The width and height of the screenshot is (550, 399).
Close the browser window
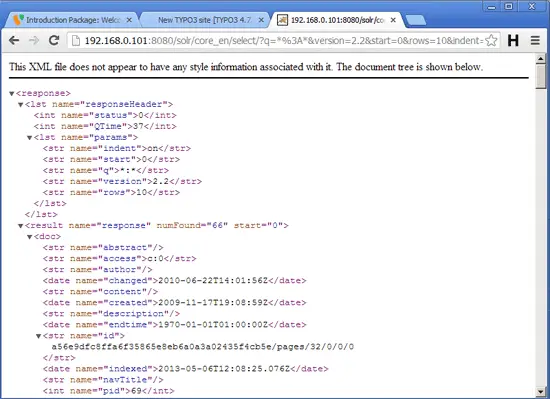click(532, 6)
